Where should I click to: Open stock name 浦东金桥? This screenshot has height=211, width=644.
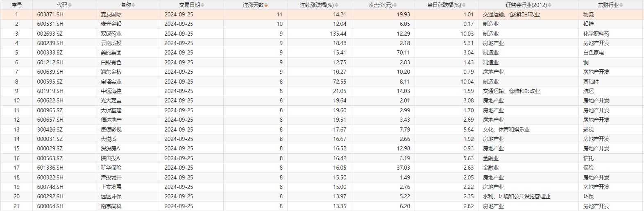click(111, 72)
